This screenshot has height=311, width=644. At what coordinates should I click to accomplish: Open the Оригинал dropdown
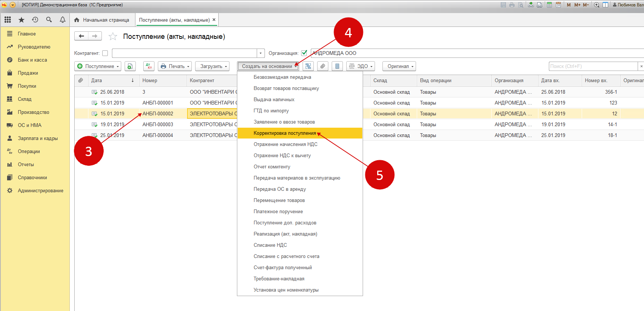point(400,66)
